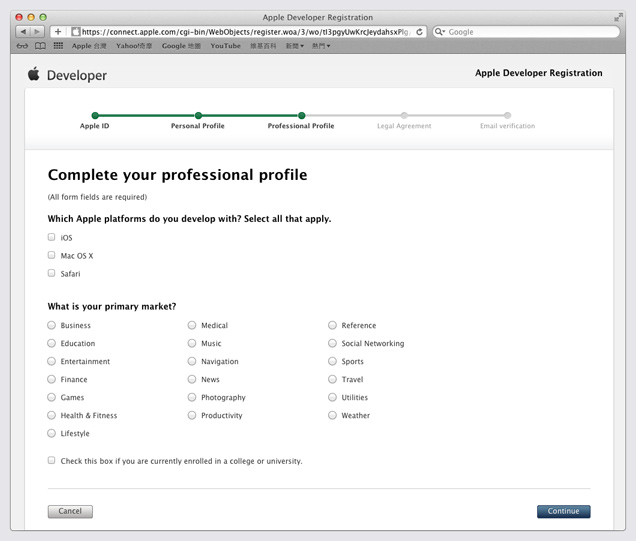The height and width of the screenshot is (541, 636).
Task: Open the last bookmarks bar folder dropdown
Action: (321, 46)
